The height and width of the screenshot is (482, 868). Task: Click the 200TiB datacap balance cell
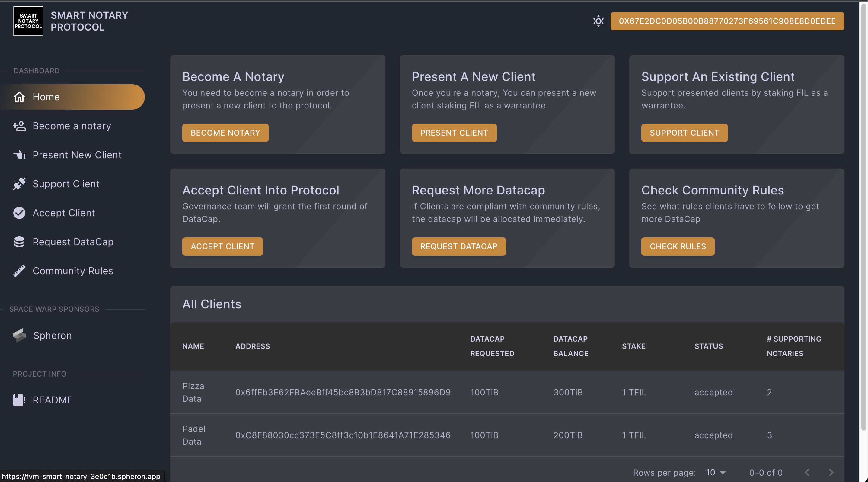click(568, 435)
